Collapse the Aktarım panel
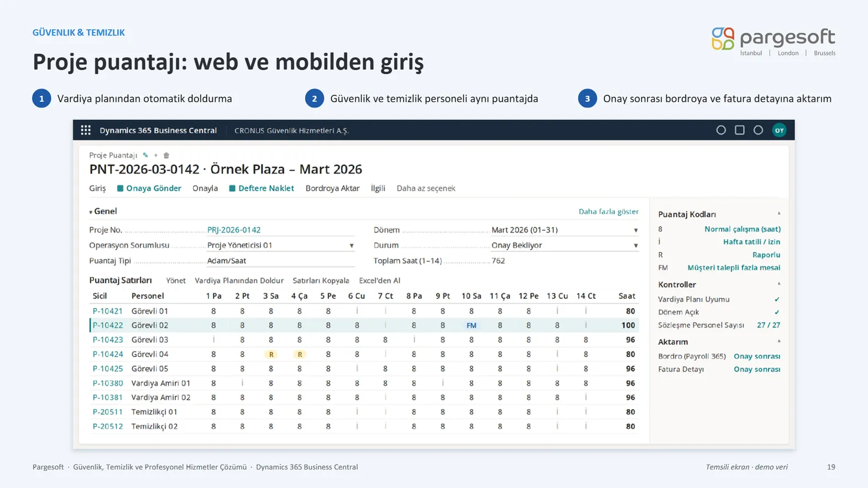This screenshot has height=488, width=868. click(x=779, y=342)
